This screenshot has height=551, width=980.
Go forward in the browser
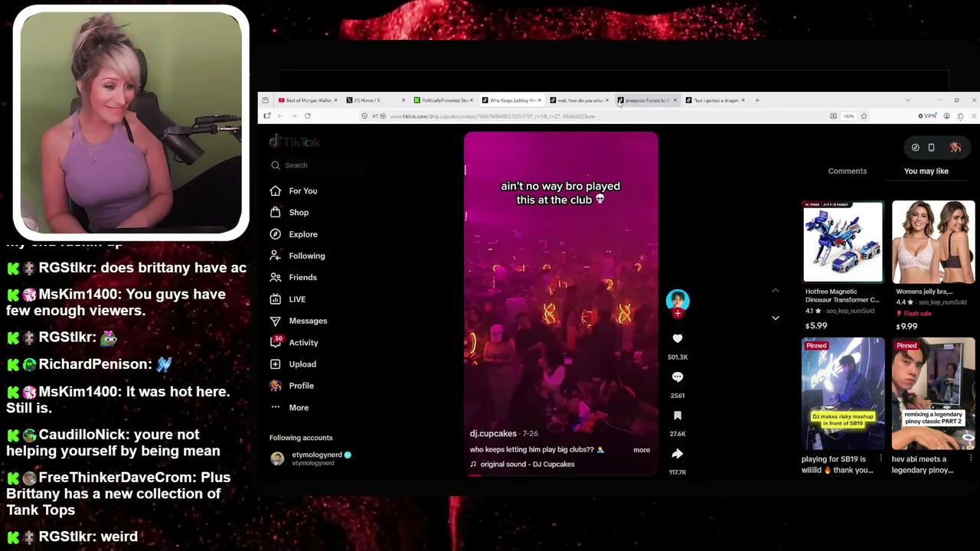tap(293, 116)
